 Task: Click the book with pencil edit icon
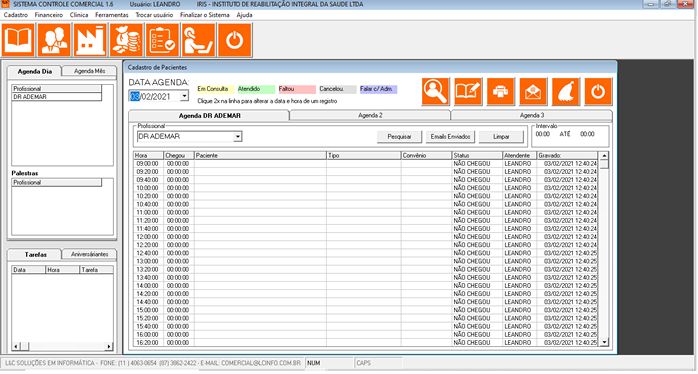click(x=468, y=92)
